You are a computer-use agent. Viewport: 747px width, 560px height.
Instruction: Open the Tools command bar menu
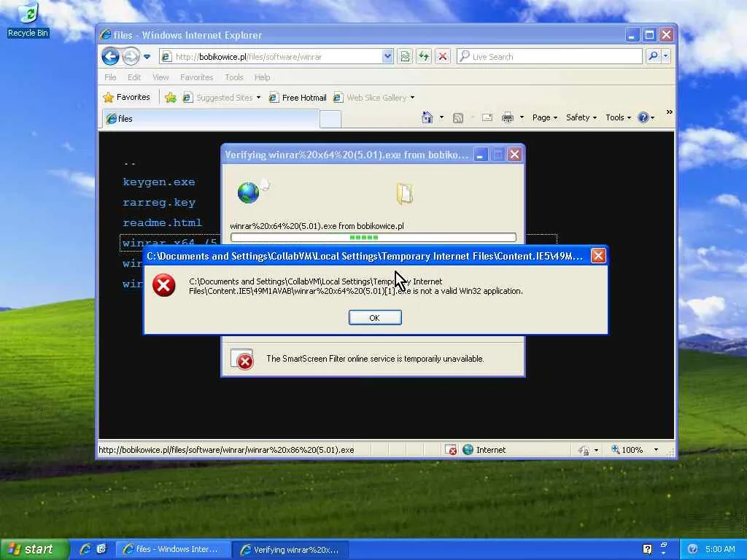619,117
